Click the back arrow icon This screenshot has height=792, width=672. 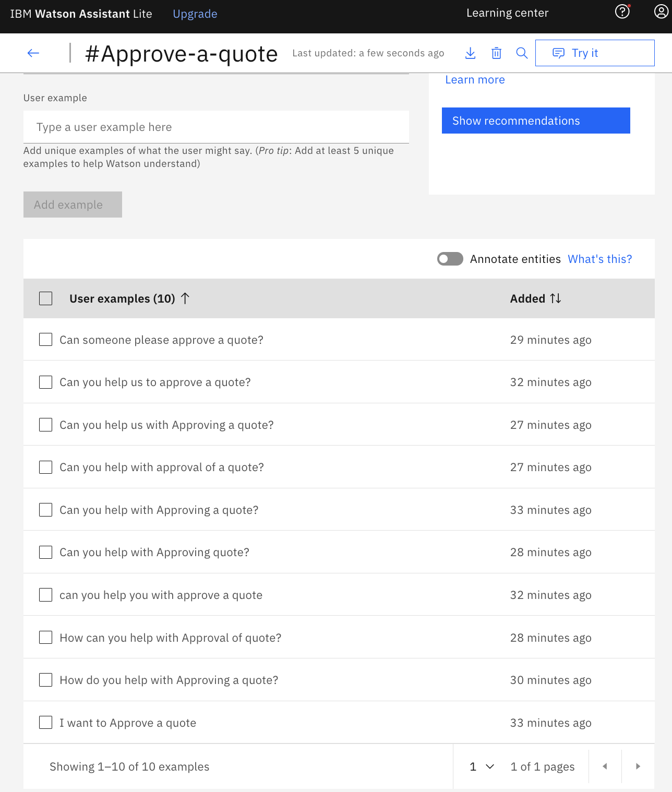pyautogui.click(x=33, y=53)
